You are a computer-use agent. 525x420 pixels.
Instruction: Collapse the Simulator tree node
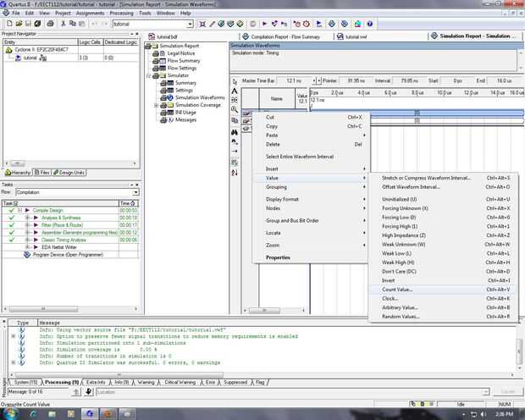(148, 75)
